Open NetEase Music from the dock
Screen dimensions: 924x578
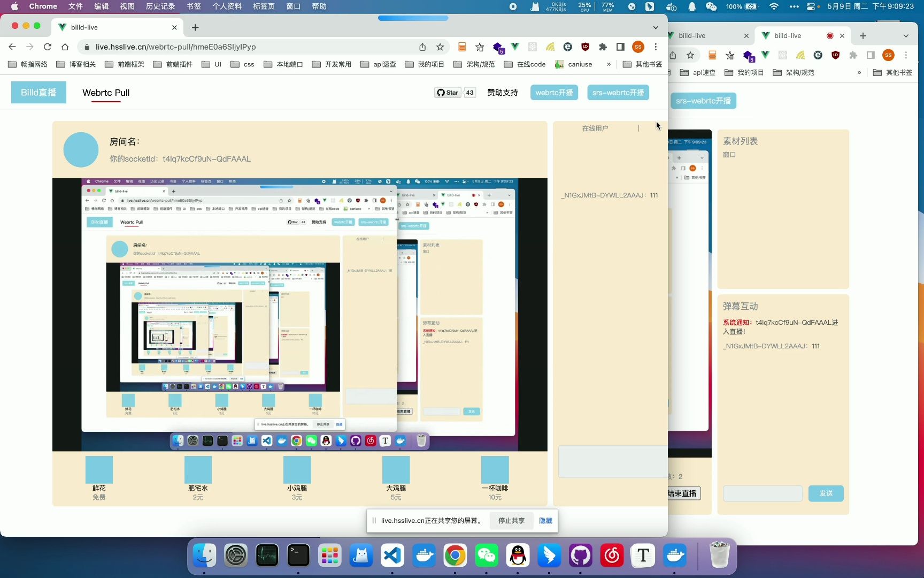click(x=612, y=556)
